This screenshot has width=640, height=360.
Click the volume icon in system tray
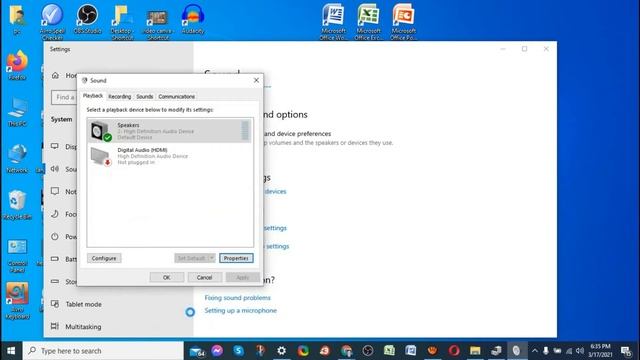580,351
